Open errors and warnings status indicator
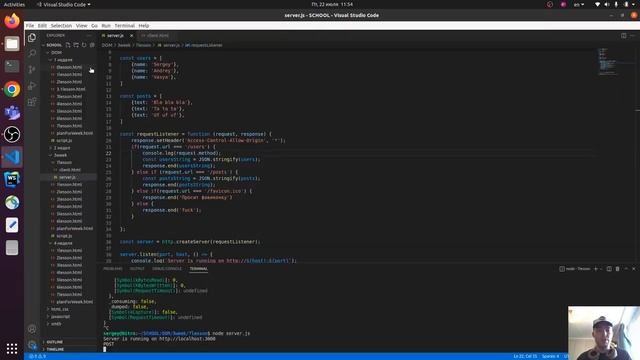 [x=38, y=356]
